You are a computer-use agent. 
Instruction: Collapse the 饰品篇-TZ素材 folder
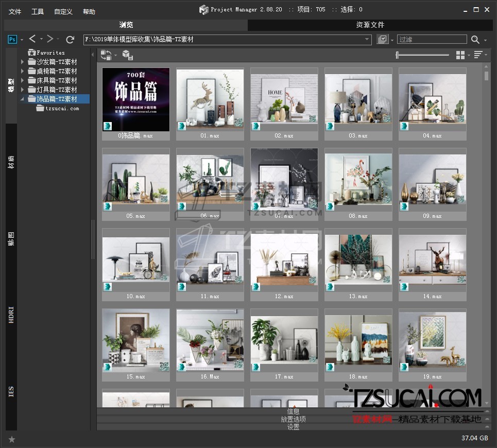click(x=22, y=99)
